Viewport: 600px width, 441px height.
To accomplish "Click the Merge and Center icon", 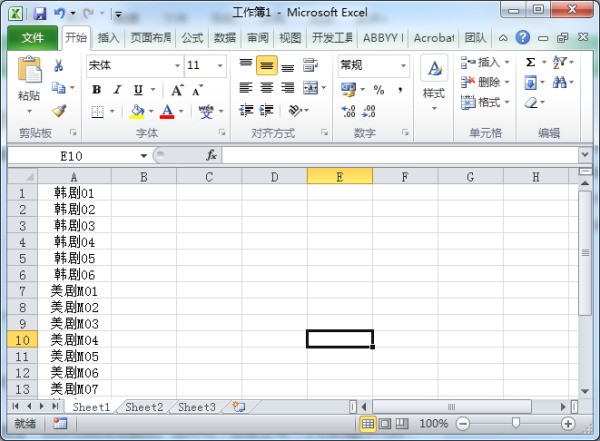I will tap(311, 88).
